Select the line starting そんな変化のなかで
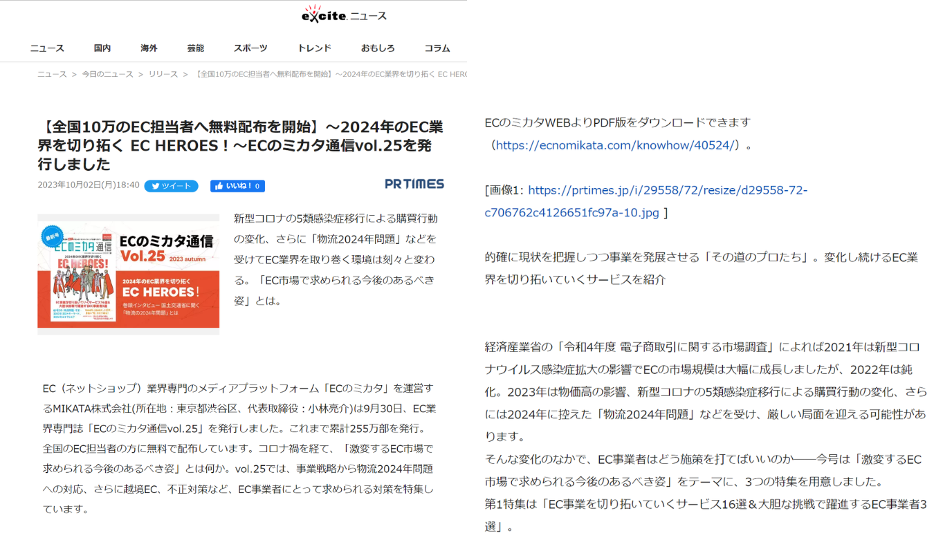934x560 pixels. 703,471
